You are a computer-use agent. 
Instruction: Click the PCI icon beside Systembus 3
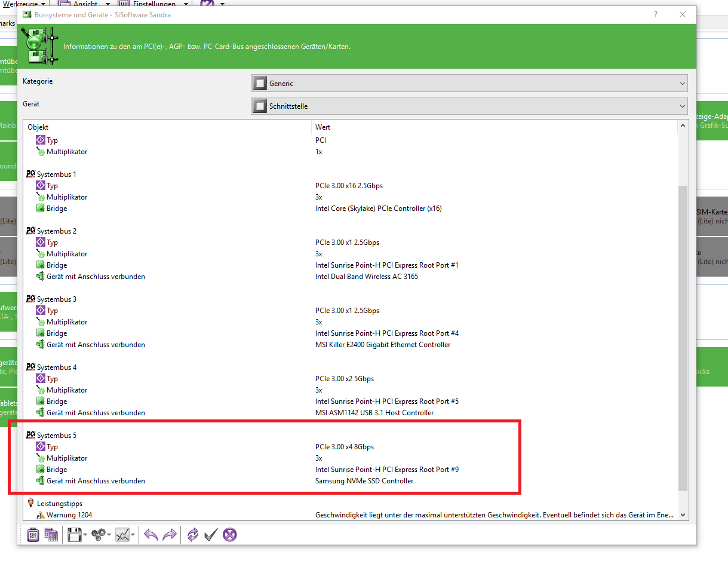coord(31,299)
